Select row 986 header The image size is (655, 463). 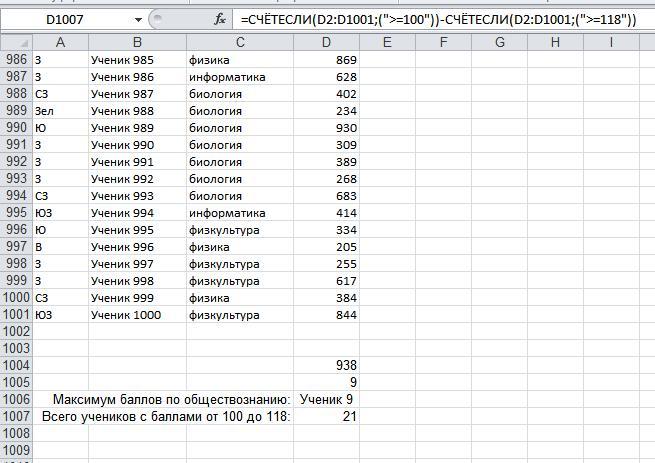coord(17,60)
